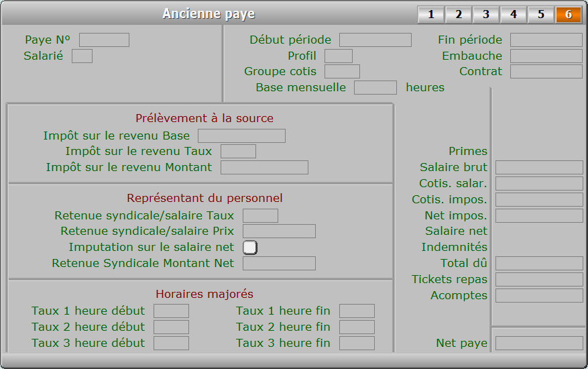Click the Impôt sur le revenu Taux field

click(x=238, y=151)
